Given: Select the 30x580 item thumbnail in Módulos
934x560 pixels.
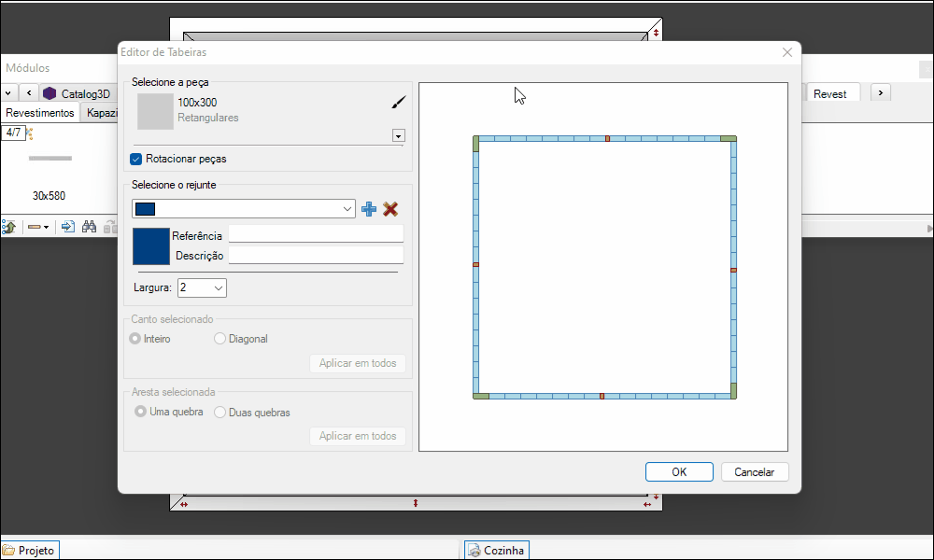Looking at the screenshot, I should click(50, 159).
